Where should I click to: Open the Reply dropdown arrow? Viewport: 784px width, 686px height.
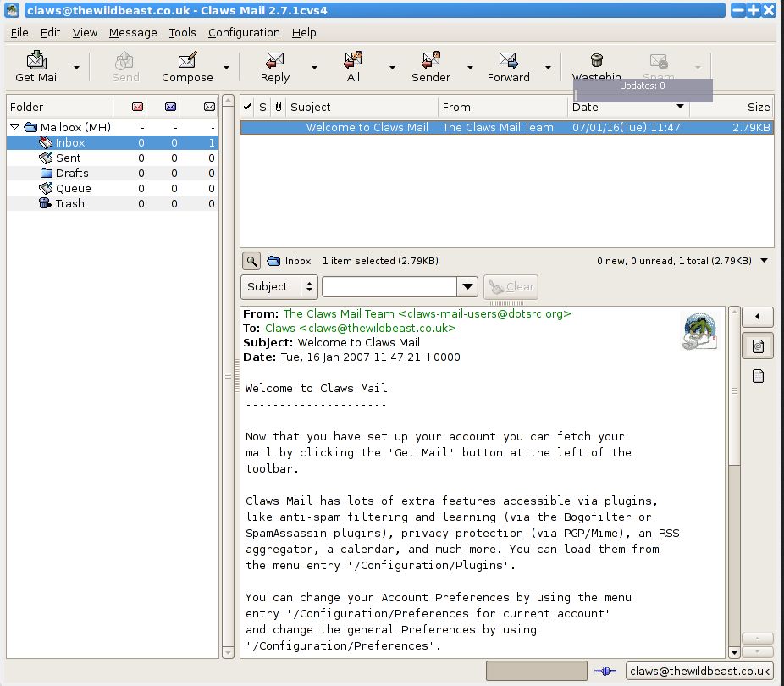click(314, 67)
